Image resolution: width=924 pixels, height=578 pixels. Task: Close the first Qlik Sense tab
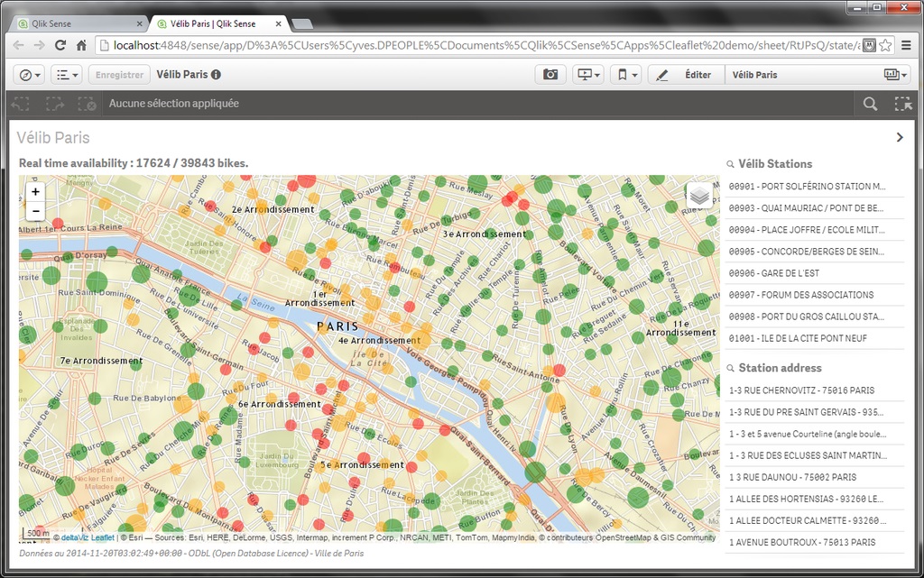click(x=139, y=24)
